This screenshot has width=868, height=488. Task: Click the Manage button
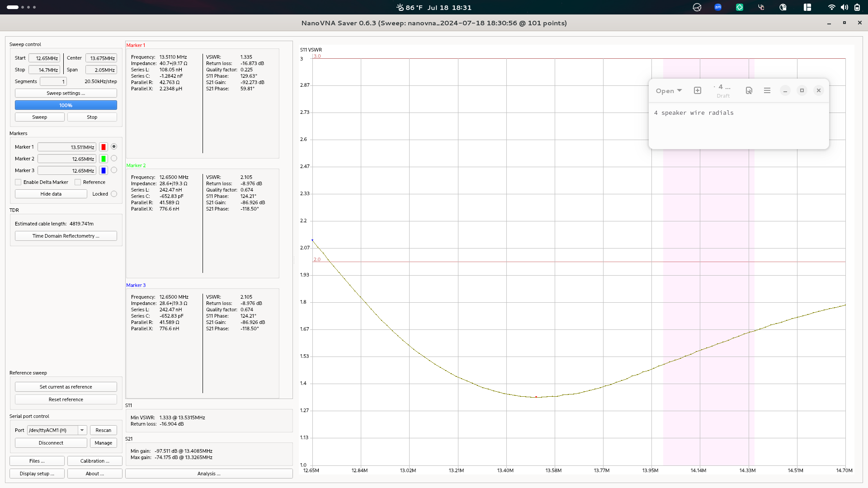104,443
